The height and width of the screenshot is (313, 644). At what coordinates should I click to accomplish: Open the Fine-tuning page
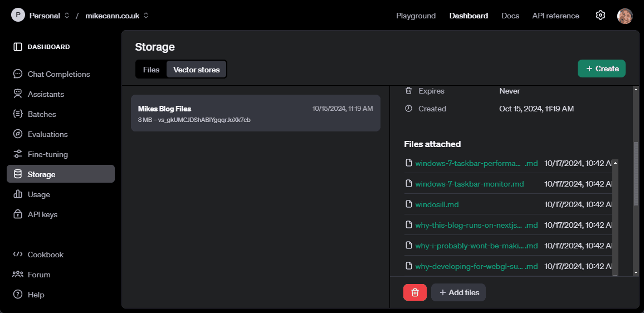(x=47, y=154)
